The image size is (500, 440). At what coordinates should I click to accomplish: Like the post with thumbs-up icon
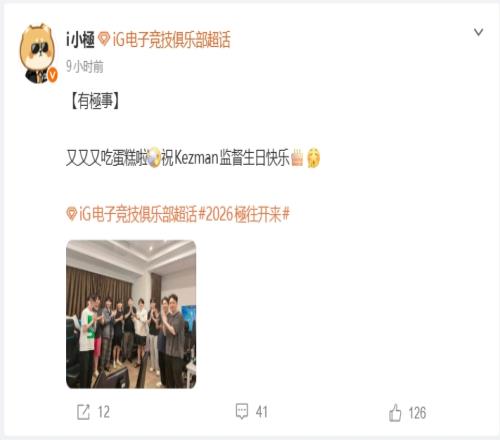395,413
